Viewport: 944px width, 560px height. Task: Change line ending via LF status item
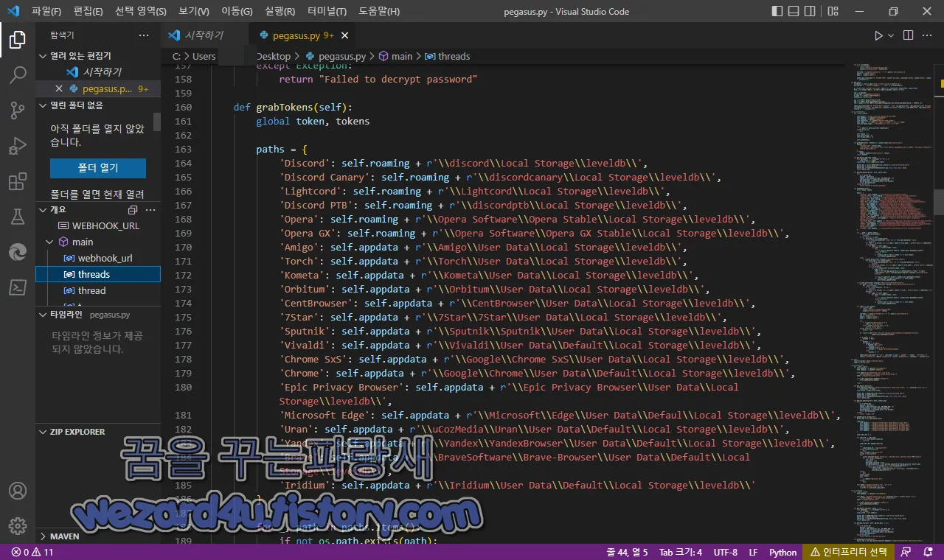[753, 552]
